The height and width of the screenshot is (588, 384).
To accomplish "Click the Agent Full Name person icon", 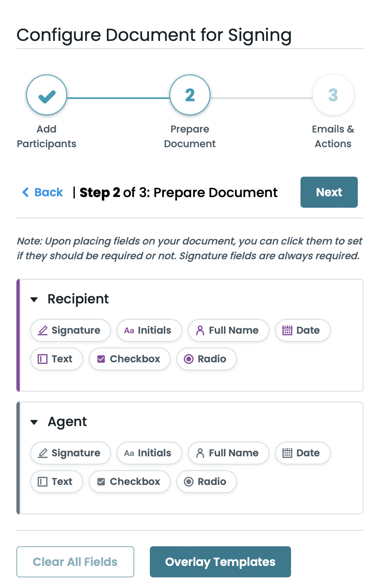I will coord(200,453).
